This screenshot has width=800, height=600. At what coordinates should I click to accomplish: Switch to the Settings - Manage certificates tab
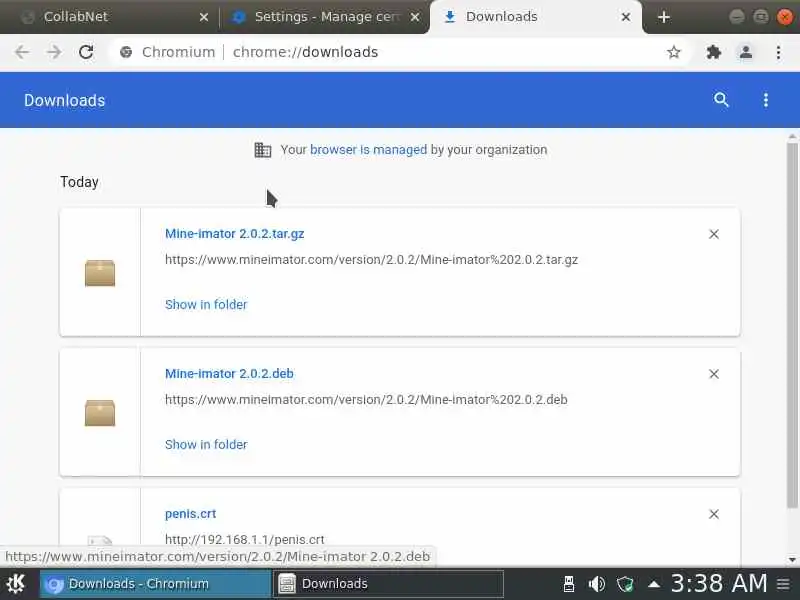click(324, 17)
